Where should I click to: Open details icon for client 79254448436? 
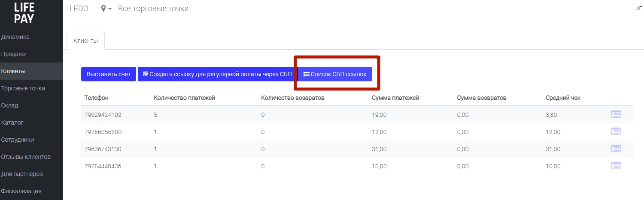click(x=616, y=166)
